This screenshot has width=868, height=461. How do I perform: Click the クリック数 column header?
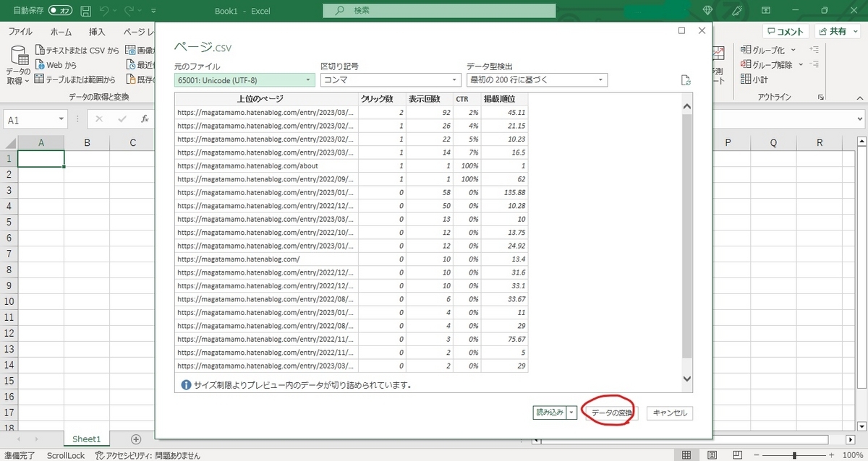click(x=383, y=99)
